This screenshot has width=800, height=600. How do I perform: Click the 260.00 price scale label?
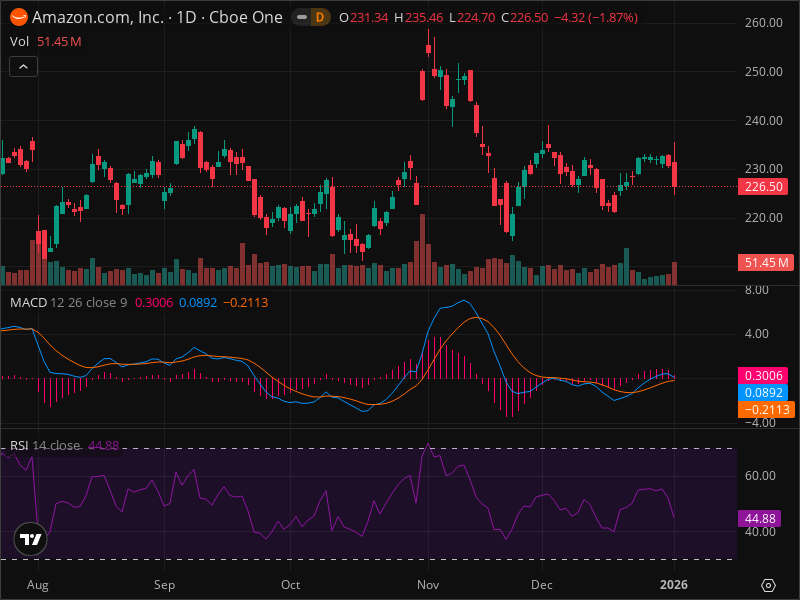[763, 23]
